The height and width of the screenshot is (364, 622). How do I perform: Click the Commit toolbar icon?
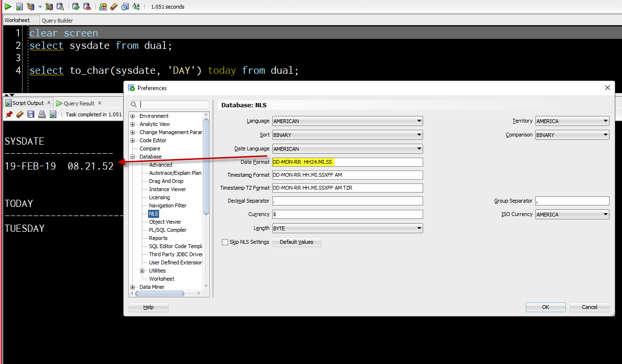tap(76, 7)
